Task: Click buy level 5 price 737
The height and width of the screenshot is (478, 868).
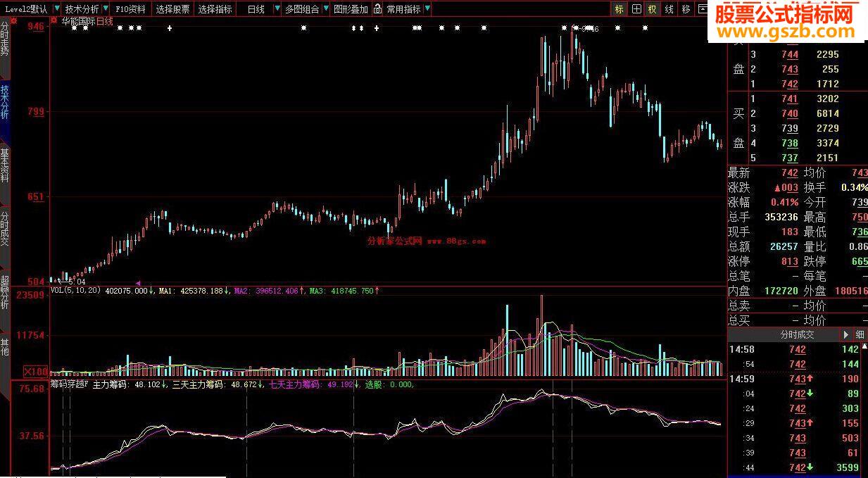Action: coord(790,158)
